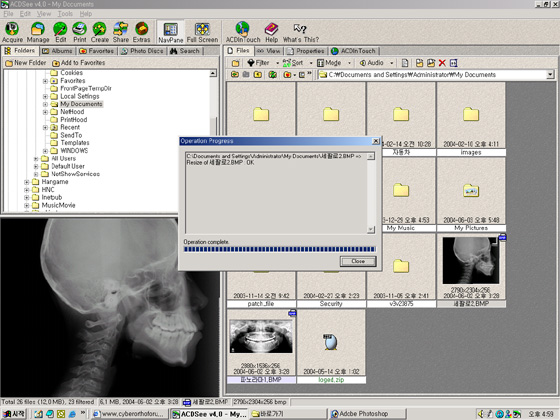Screen dimensions: 560x420
Task: Open the View menu
Action: [44, 14]
